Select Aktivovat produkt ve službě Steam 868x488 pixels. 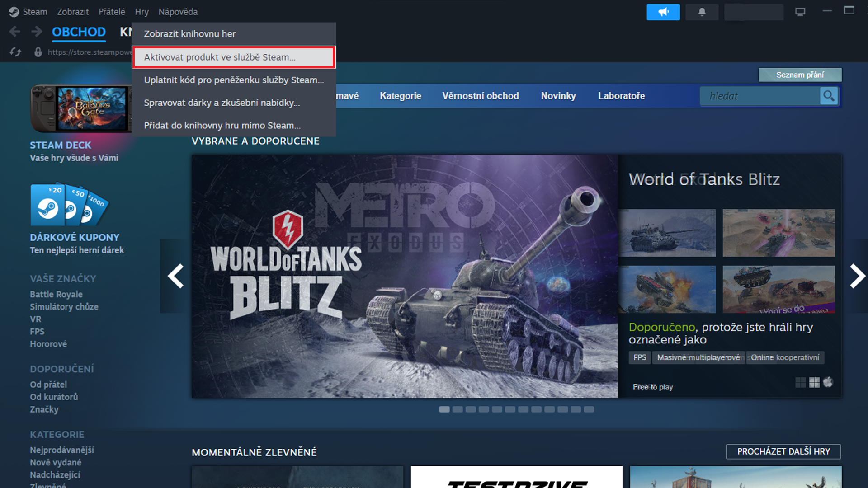(234, 57)
